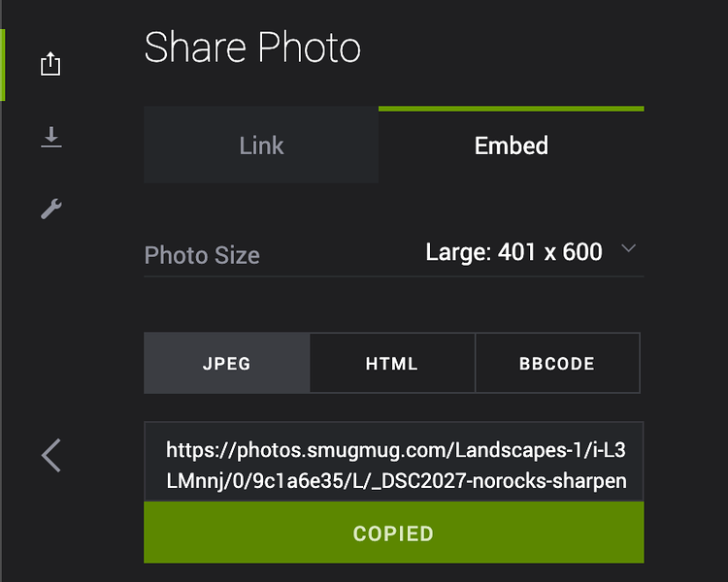Click the Photo Size row label
This screenshot has width=728, height=582.
click(x=202, y=255)
